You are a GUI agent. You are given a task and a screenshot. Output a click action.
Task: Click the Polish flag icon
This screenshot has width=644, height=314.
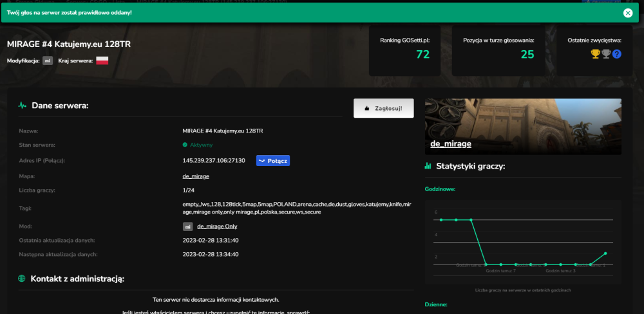(102, 60)
